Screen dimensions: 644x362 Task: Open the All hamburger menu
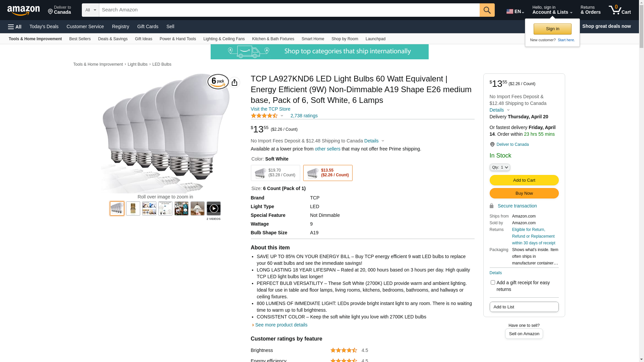(x=15, y=26)
